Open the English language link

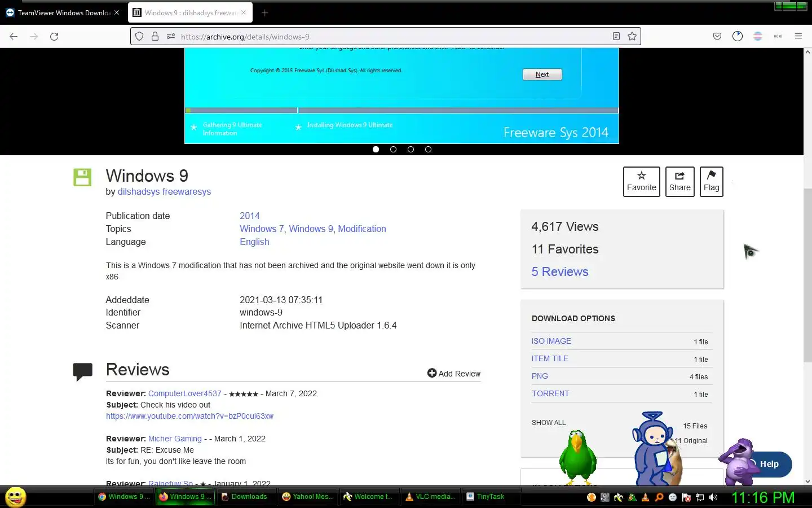click(x=254, y=242)
